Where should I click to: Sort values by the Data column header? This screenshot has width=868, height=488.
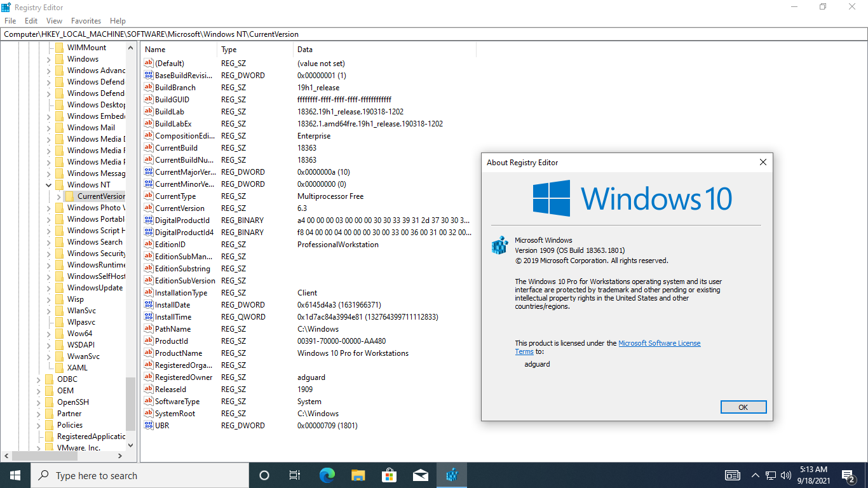tap(384, 50)
